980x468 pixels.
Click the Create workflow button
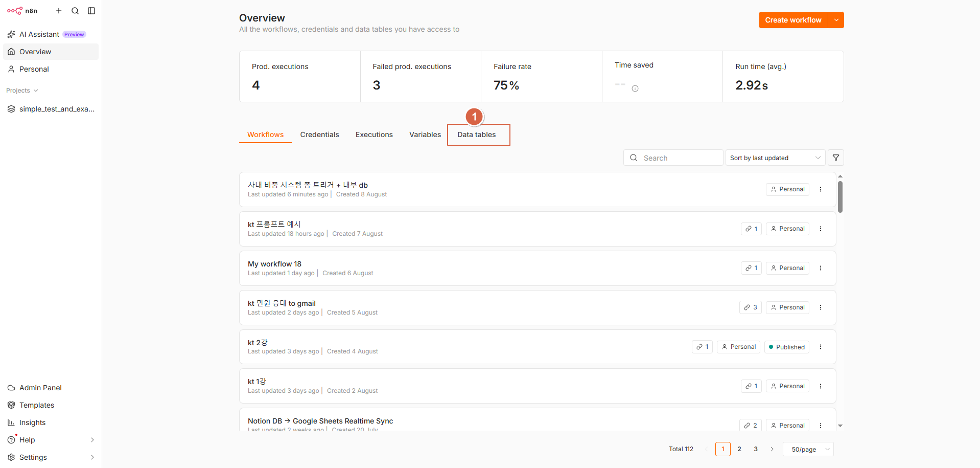coord(794,20)
